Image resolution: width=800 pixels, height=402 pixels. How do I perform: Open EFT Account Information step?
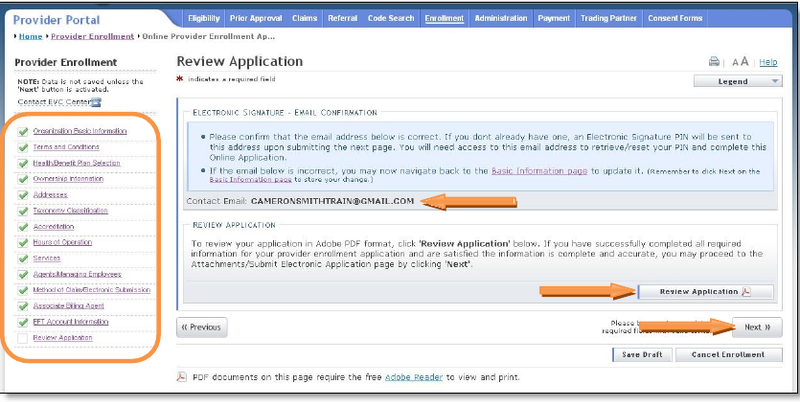click(x=71, y=322)
